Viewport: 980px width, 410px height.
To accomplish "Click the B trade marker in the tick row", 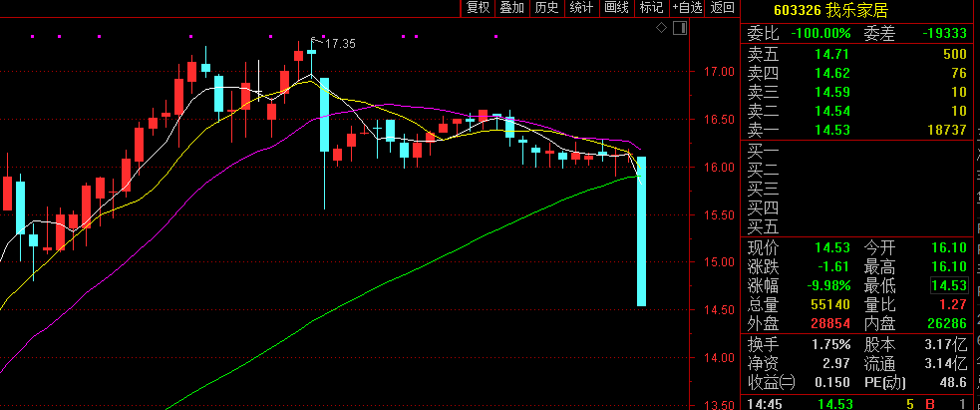I will point(930,404).
